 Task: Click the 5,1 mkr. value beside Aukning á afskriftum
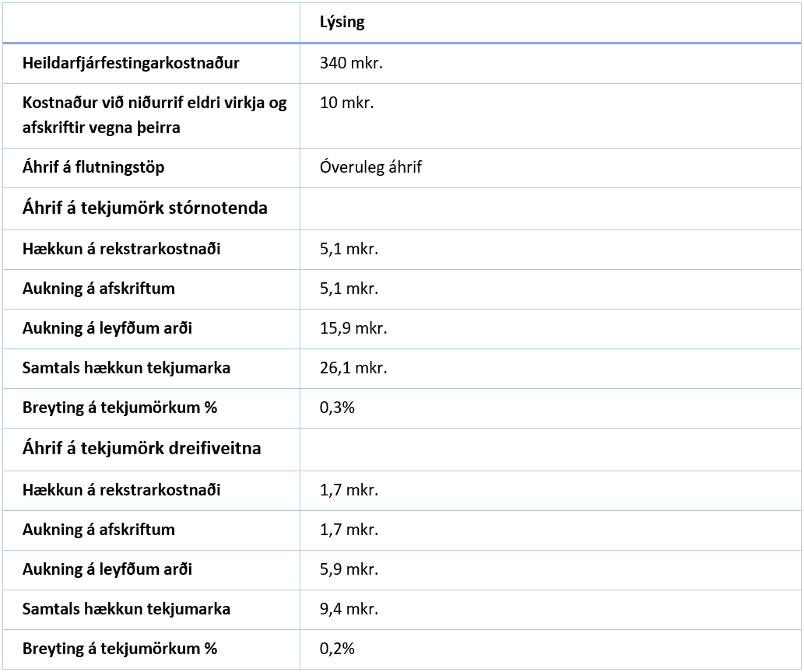tap(349, 289)
